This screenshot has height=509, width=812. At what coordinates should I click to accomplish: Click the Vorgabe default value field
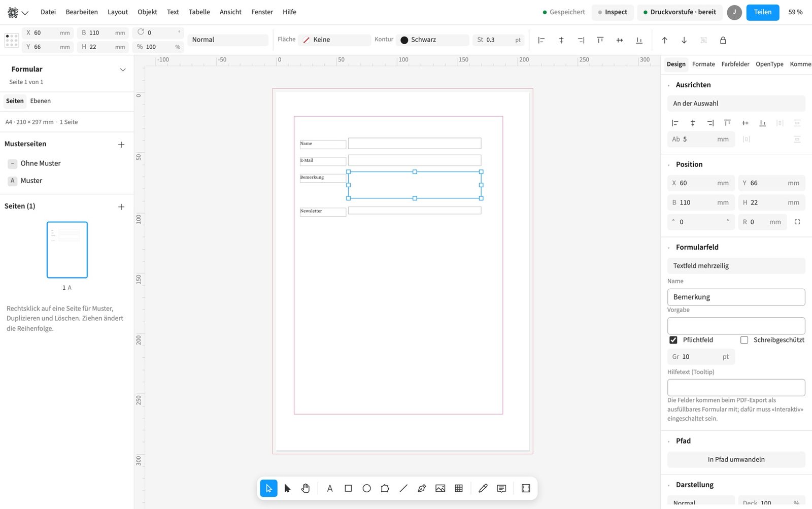736,326
